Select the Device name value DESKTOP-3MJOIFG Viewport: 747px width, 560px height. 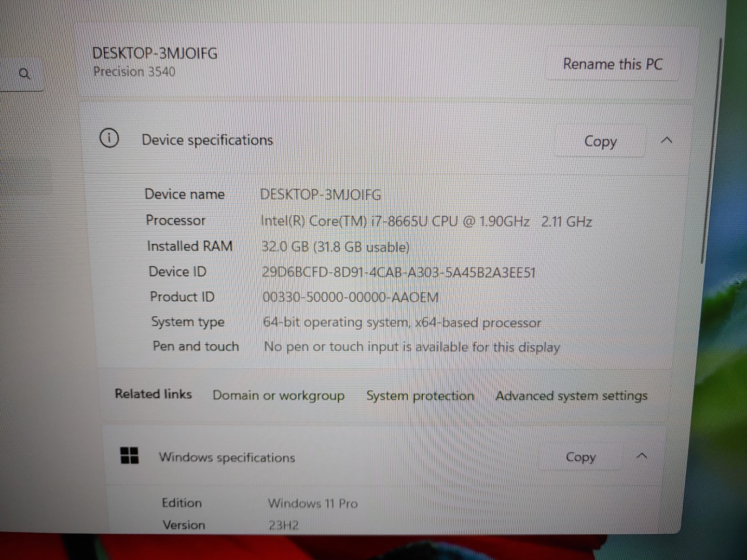click(321, 195)
